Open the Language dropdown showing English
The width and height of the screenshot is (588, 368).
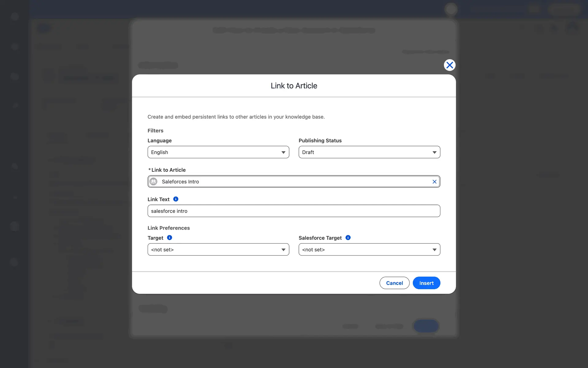pos(214,152)
